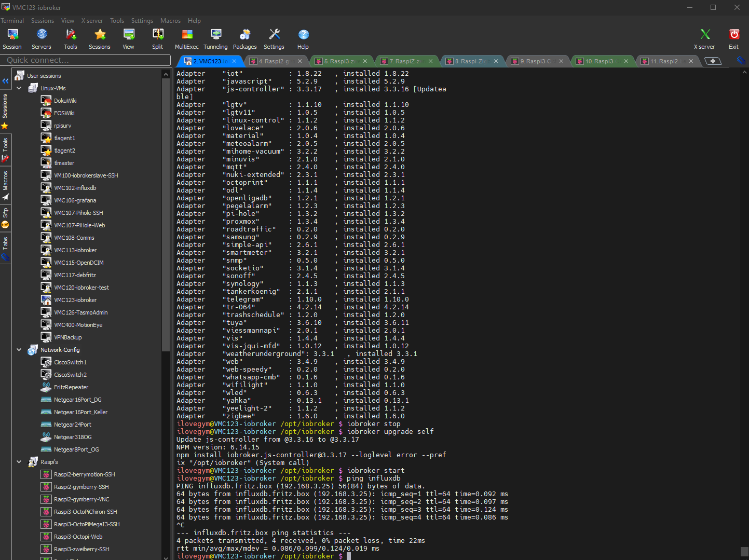Open the Help menu in menu bar
This screenshot has height=560, width=749.
[x=195, y=21]
